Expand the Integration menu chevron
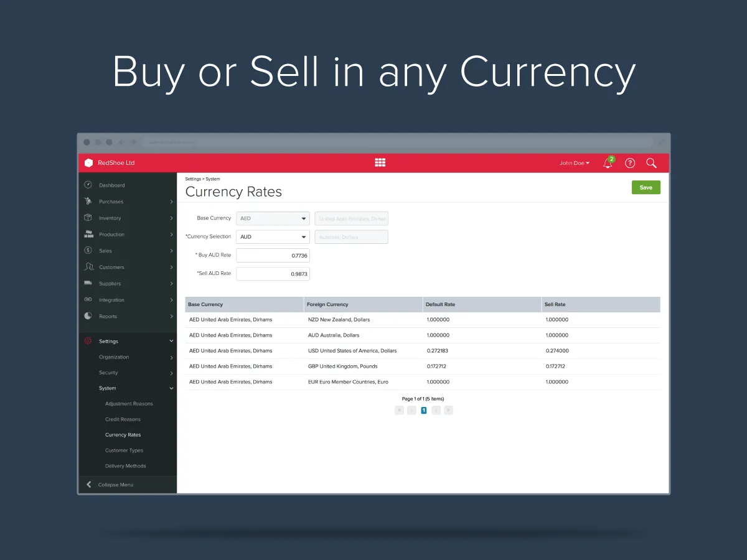 (x=171, y=300)
